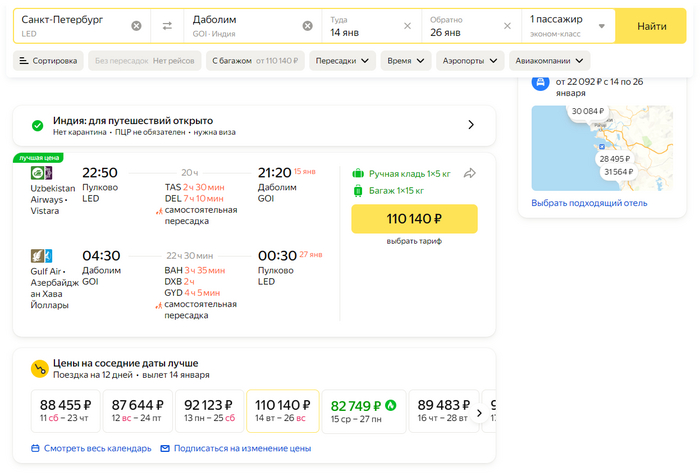Screen dimensions: 700x476
Task: Clear the Санкт-Петербург origin field
Action: coord(137,26)
